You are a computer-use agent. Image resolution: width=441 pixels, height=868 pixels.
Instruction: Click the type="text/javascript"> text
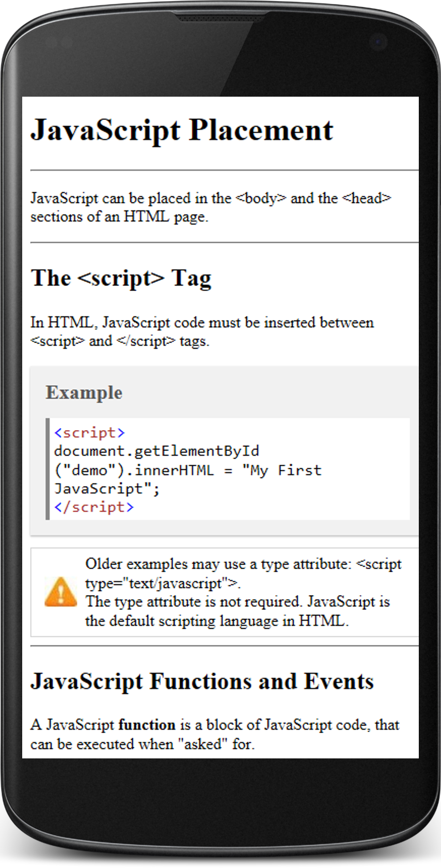(163, 583)
